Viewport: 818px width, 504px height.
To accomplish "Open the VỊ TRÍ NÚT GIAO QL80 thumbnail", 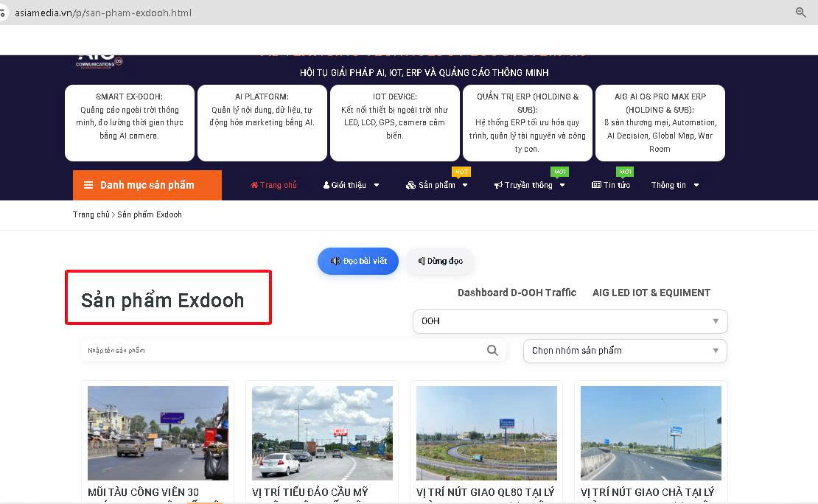I will coord(486,433).
